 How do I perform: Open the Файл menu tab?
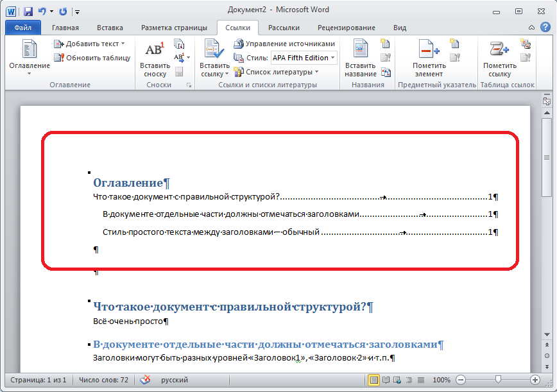pyautogui.click(x=22, y=28)
